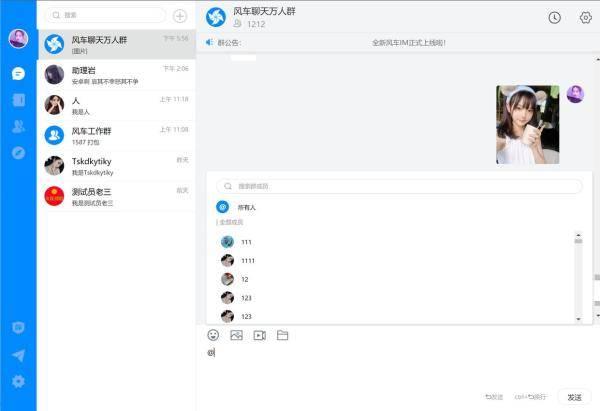Open the emoji picker

point(213,335)
